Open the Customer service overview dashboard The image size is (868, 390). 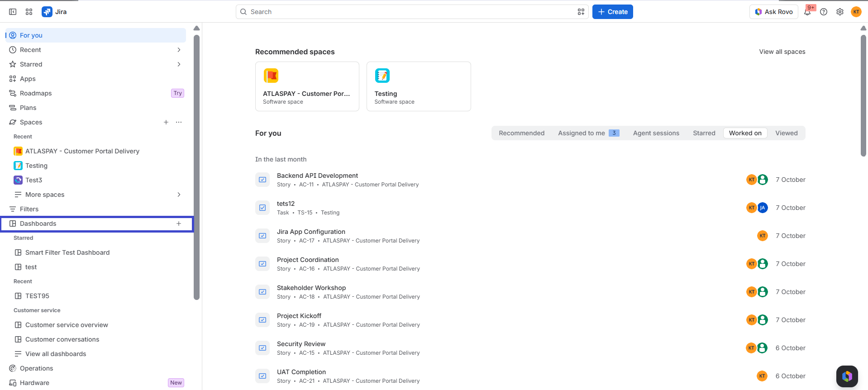[x=67, y=325]
